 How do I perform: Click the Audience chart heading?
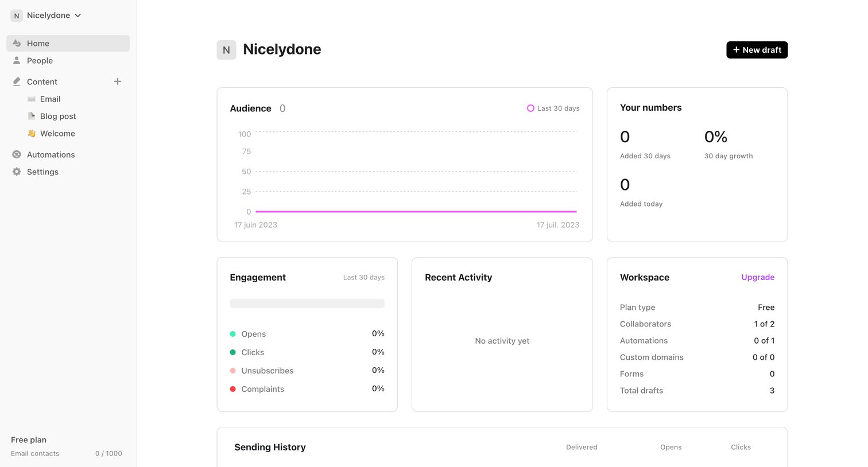coord(250,108)
